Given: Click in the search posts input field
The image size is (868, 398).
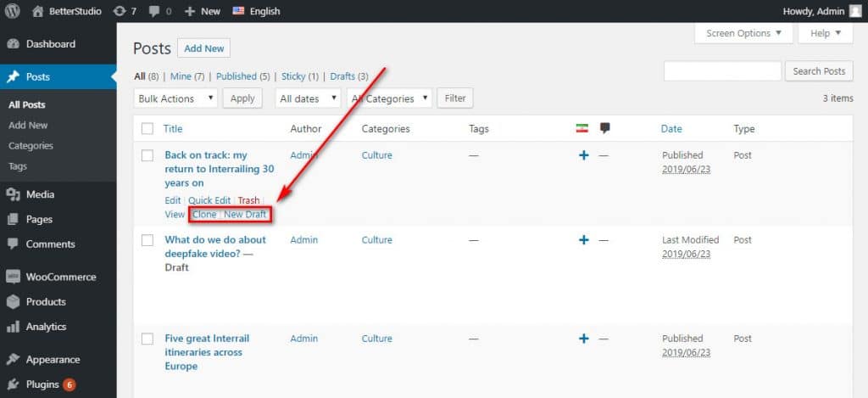Looking at the screenshot, I should [x=722, y=71].
